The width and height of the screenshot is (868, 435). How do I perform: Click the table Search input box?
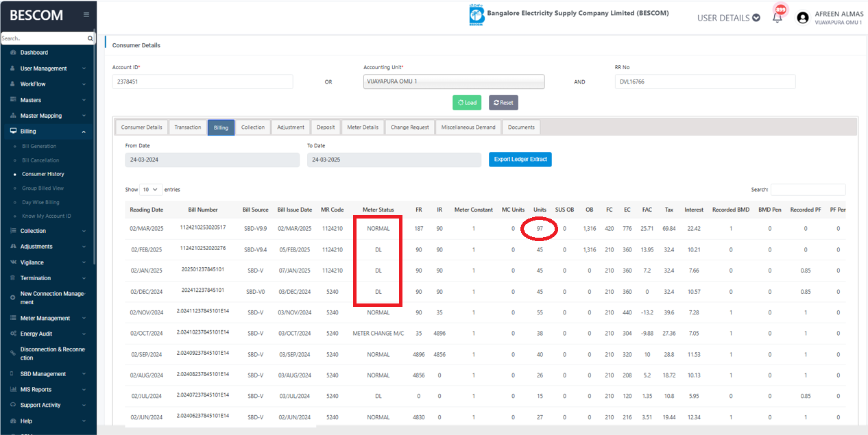[808, 190]
